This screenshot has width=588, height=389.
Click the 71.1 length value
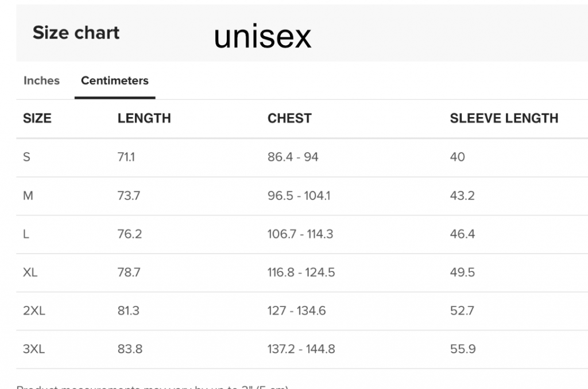pos(126,157)
